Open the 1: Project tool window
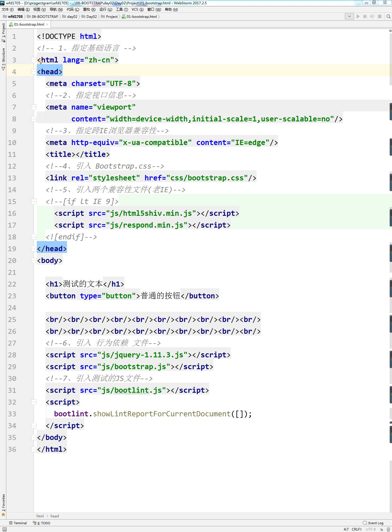Screen dimensions: 392x532 (3, 32)
